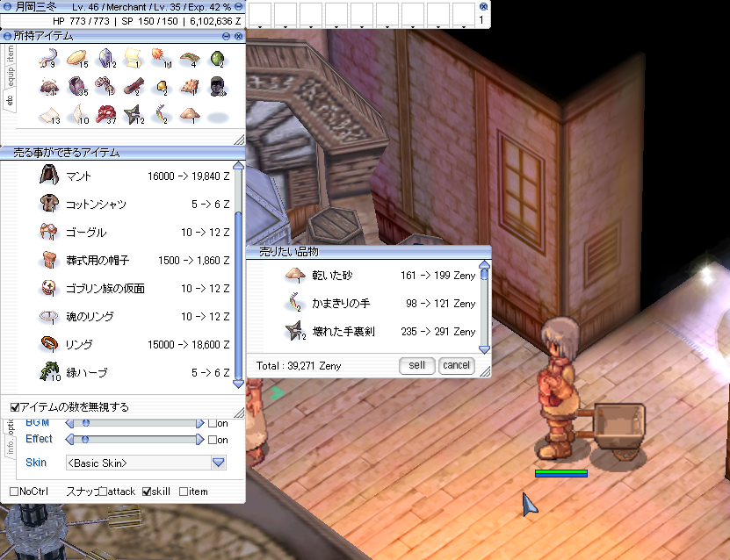The image size is (730, 560).
Task: Click the cancel button
Action: pos(456,366)
